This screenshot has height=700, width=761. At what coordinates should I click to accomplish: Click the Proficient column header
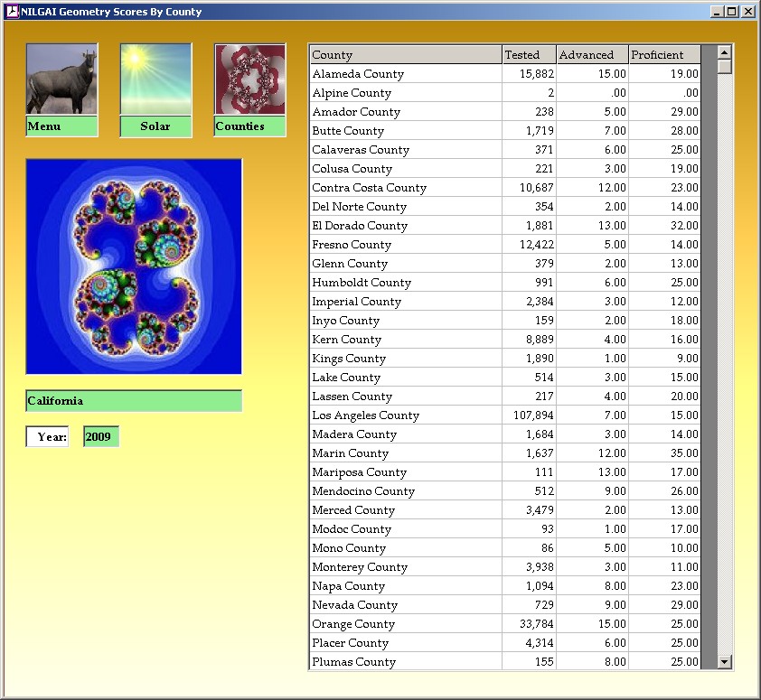pyautogui.click(x=664, y=55)
